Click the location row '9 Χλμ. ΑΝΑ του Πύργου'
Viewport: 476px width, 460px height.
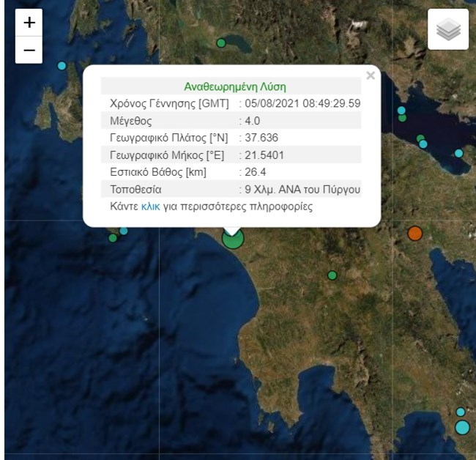[x=231, y=189]
